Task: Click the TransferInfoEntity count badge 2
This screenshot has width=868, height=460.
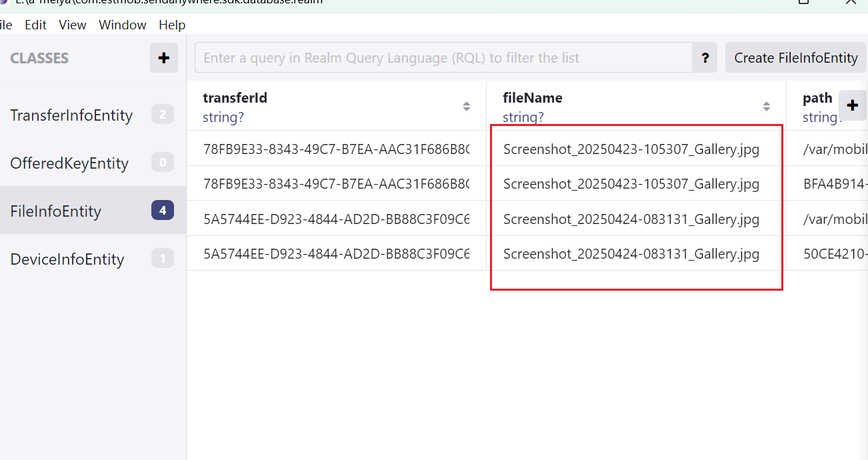Action: tap(162, 115)
